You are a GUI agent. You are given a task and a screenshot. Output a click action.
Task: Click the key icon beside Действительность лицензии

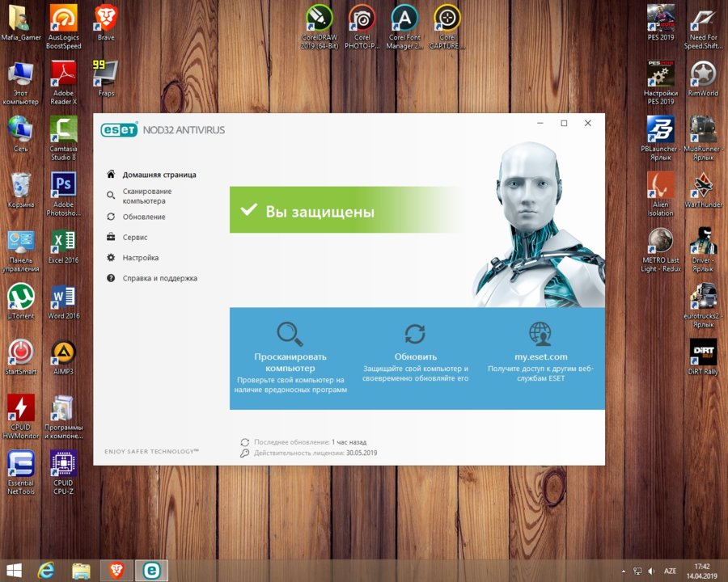click(244, 453)
